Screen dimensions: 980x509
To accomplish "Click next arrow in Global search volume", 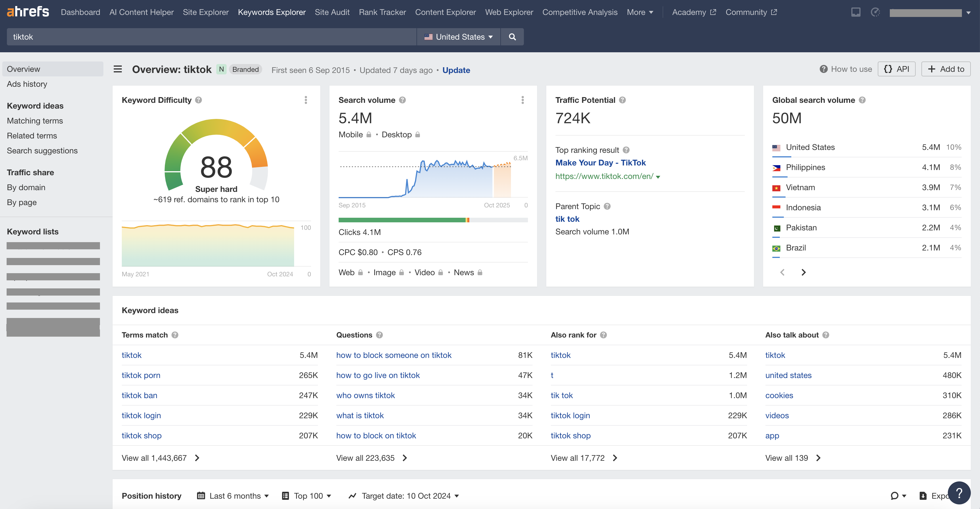I will pyautogui.click(x=803, y=272).
